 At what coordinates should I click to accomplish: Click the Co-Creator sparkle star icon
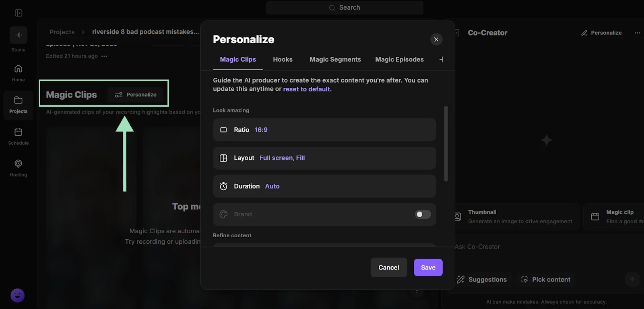(x=547, y=140)
